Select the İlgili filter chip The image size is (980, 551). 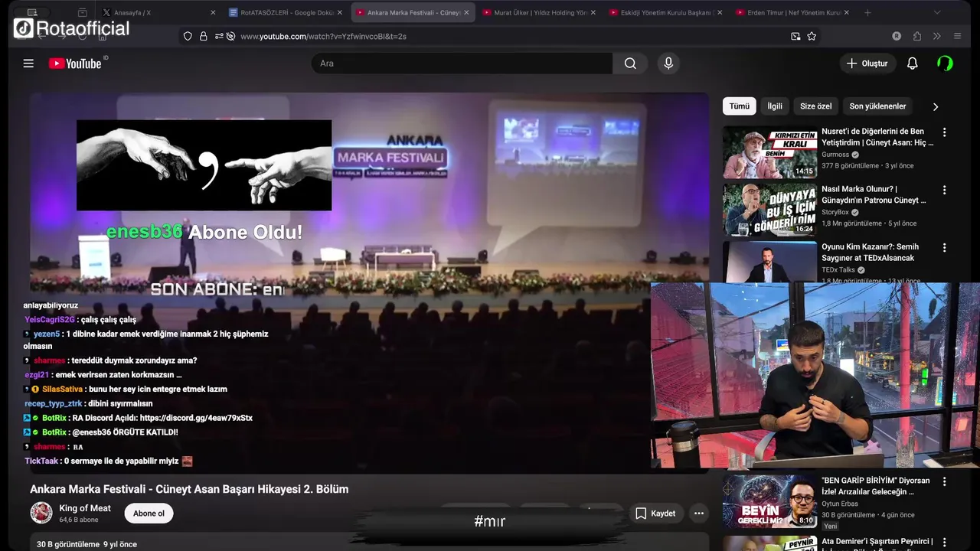click(775, 106)
